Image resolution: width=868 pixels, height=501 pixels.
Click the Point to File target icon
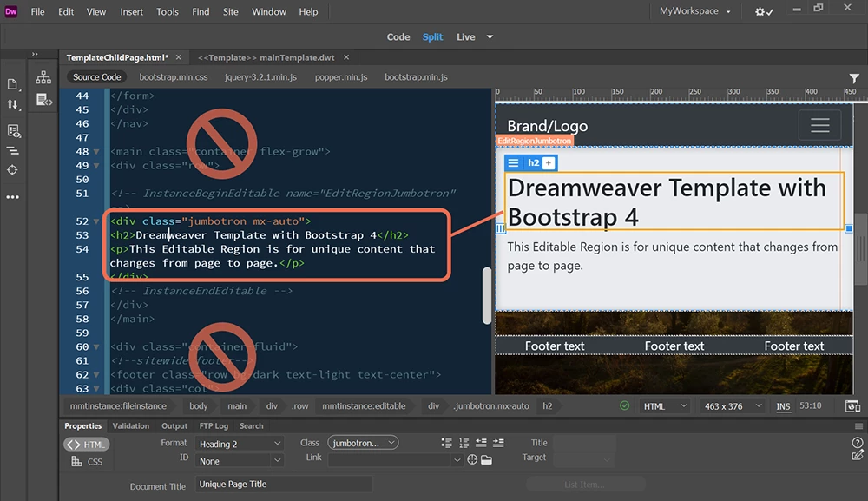(472, 459)
